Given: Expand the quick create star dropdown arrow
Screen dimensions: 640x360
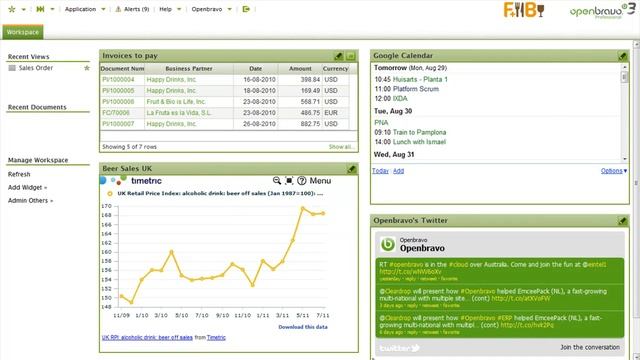Looking at the screenshot, I should [23, 9].
